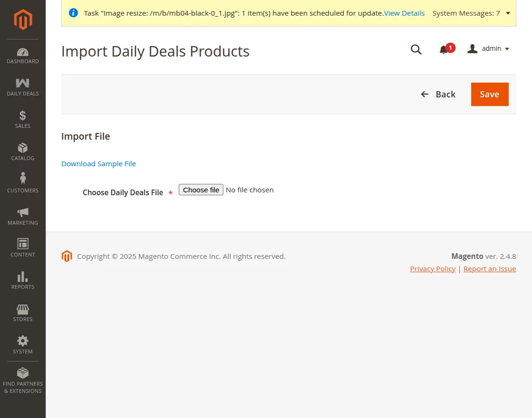Choose a Daily Deals file to upload

[200, 190]
